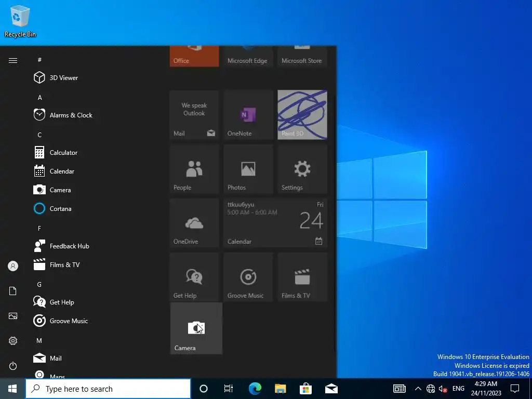Viewport: 532px width, 399px height.
Task: Switch input language via ENG indicator
Action: click(458, 389)
